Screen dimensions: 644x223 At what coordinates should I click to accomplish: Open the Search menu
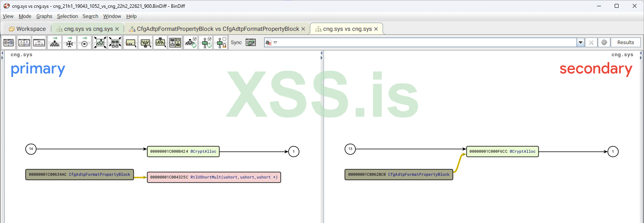coord(90,16)
